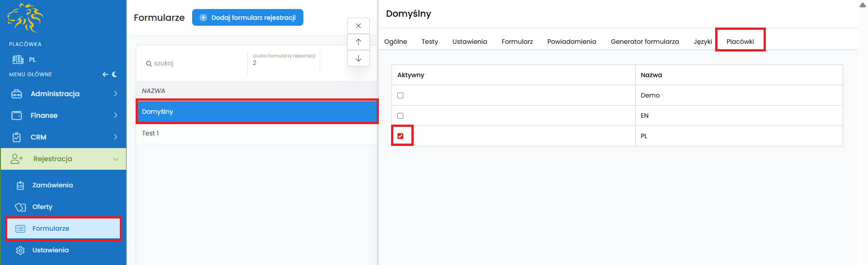Switch to the Generator formularza tab
The height and width of the screenshot is (265, 868).
645,42
